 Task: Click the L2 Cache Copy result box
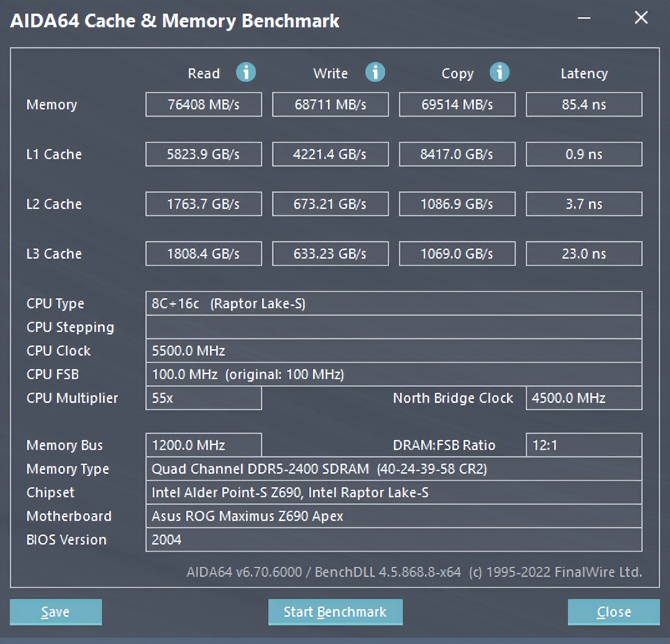(457, 204)
